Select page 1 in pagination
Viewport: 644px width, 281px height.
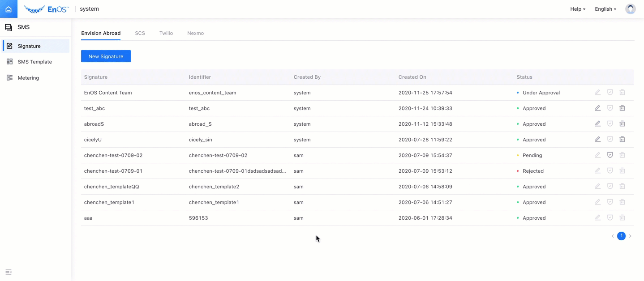tap(621, 236)
